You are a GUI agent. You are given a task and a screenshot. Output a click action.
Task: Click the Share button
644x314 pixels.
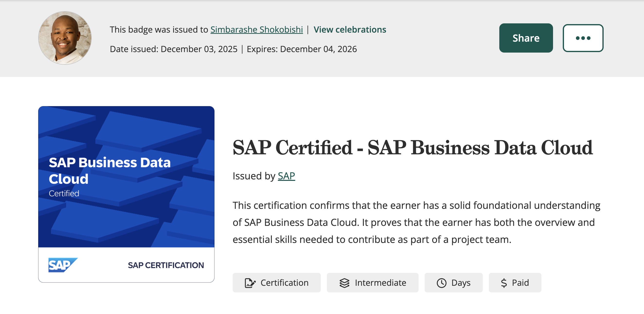(526, 38)
